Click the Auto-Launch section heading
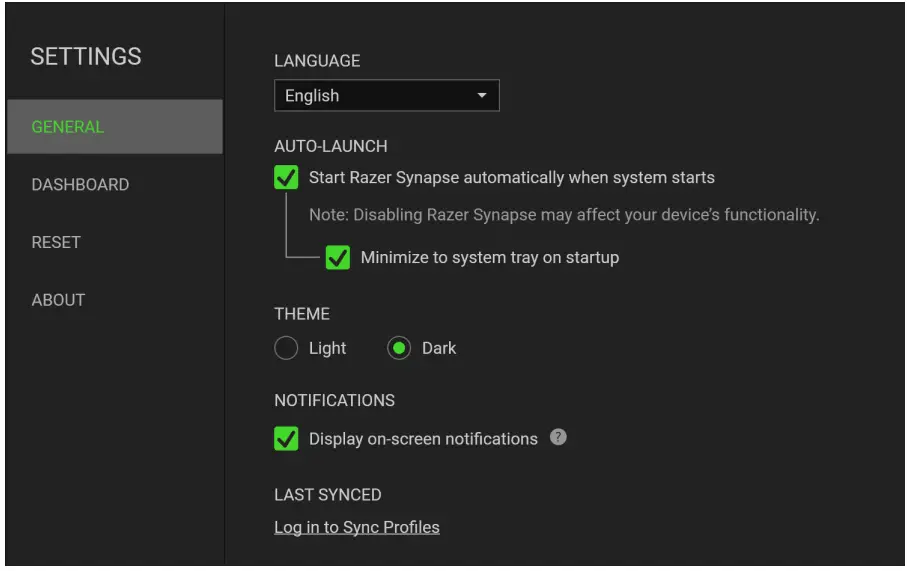 pyautogui.click(x=331, y=146)
